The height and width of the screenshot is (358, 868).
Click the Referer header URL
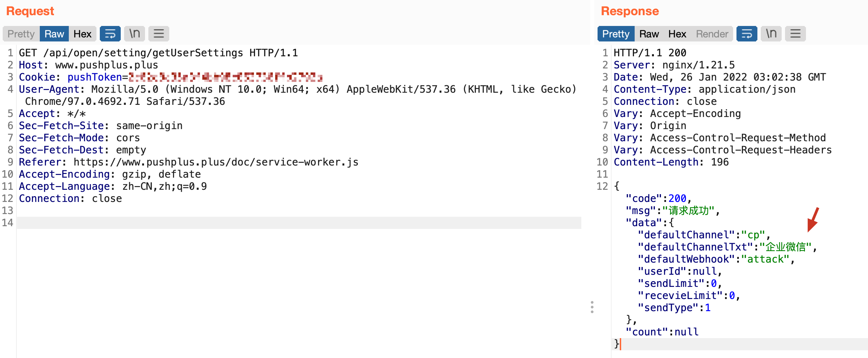(x=216, y=162)
